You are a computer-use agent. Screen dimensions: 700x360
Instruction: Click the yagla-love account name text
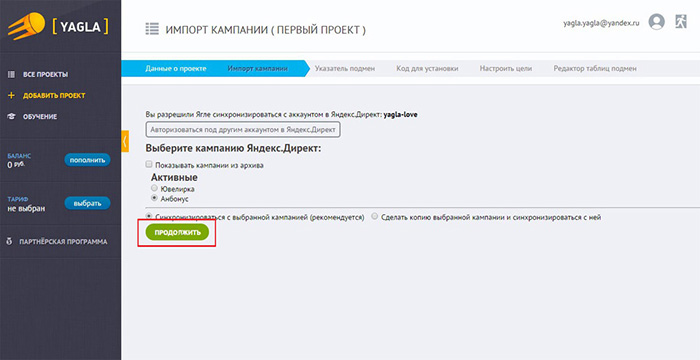point(400,115)
